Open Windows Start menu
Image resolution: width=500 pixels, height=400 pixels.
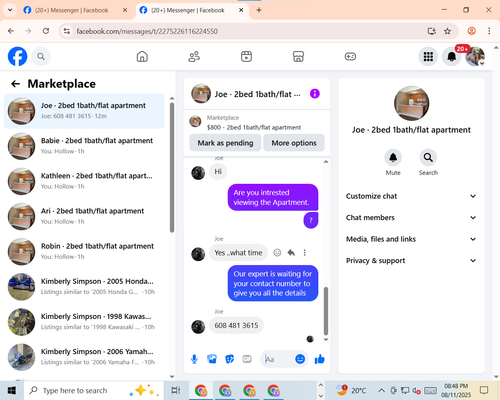[x=12, y=390]
